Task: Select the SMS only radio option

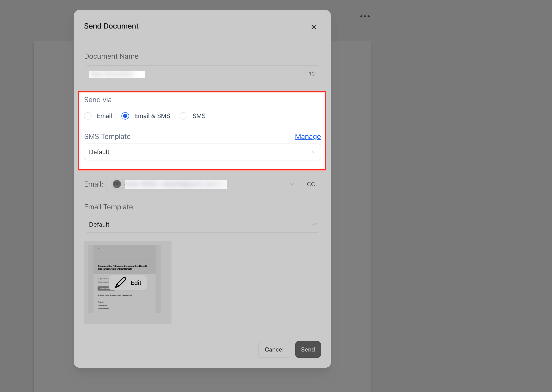Action: [x=183, y=116]
